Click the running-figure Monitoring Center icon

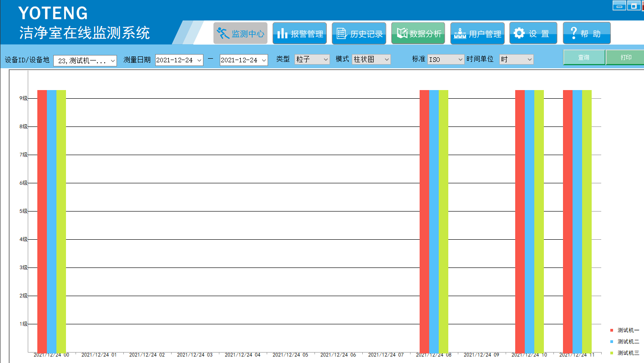click(x=223, y=33)
